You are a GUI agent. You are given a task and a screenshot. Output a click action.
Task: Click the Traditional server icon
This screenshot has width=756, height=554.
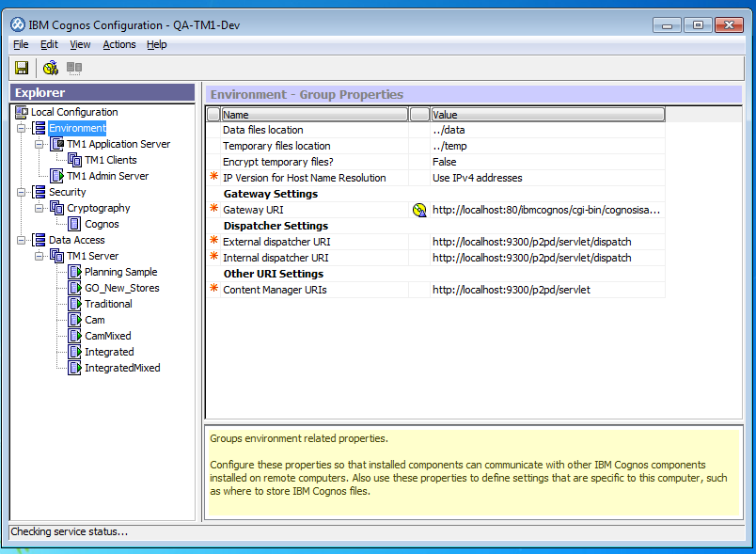(x=74, y=304)
